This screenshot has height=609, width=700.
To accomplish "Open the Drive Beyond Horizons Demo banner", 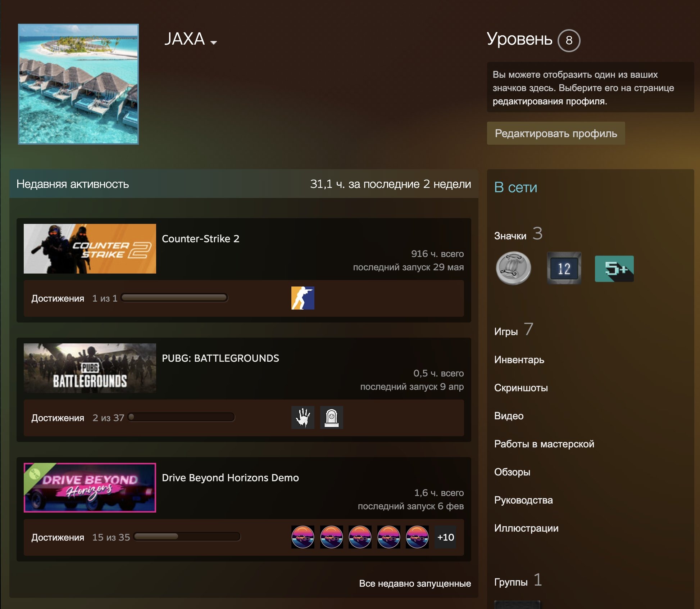I will (x=90, y=488).
